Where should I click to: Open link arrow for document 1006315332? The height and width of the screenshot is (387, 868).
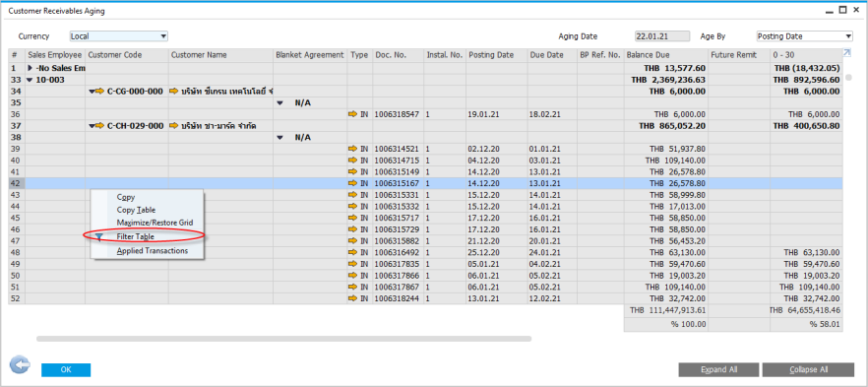(x=352, y=207)
